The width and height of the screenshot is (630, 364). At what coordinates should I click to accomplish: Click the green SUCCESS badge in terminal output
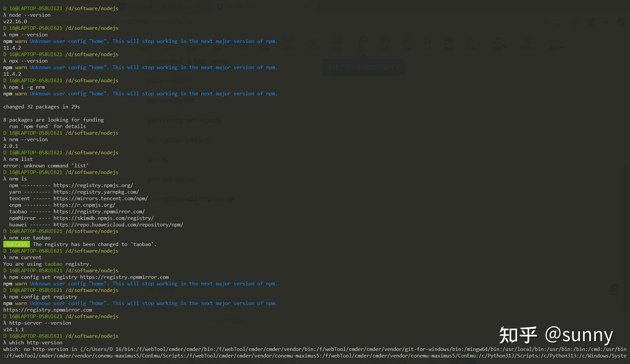coord(16,244)
